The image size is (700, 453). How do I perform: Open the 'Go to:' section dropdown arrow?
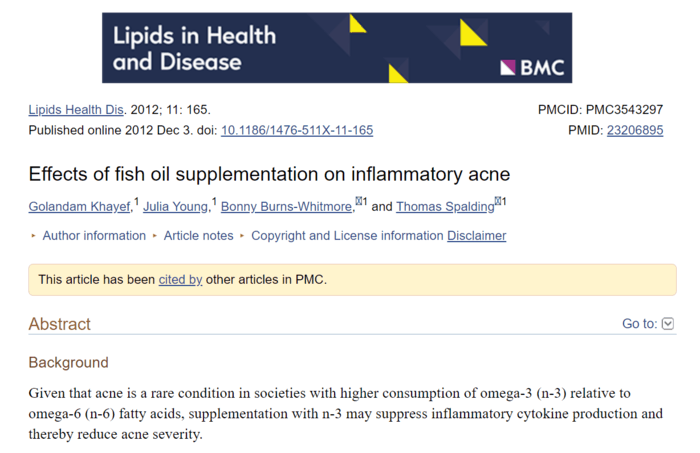(668, 324)
